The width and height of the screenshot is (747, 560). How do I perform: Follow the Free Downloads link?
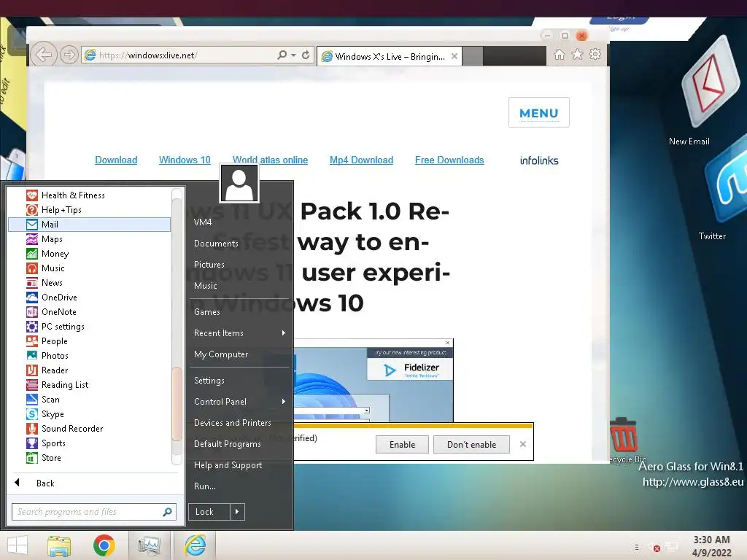click(x=449, y=160)
